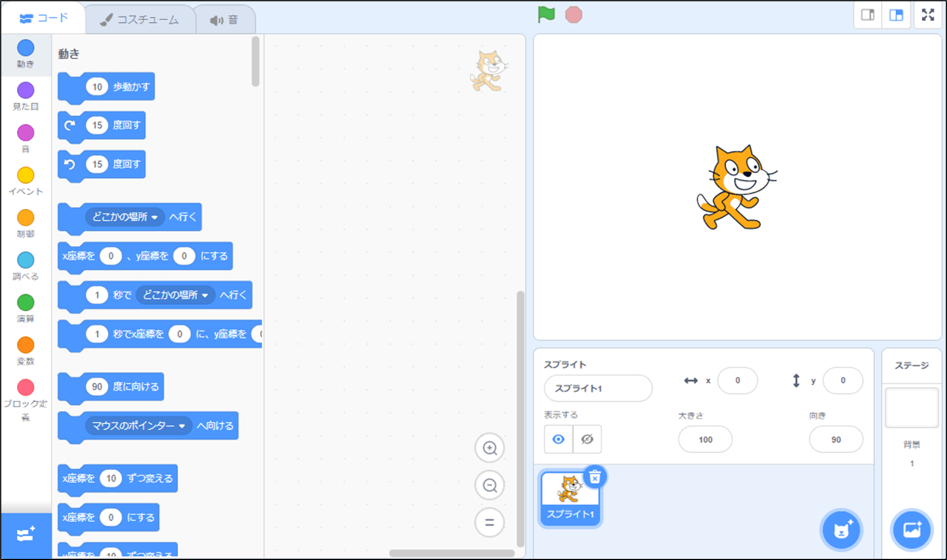Open どこかの場所 dropdown in へ行く block
This screenshot has height=560, width=947.
(x=125, y=217)
